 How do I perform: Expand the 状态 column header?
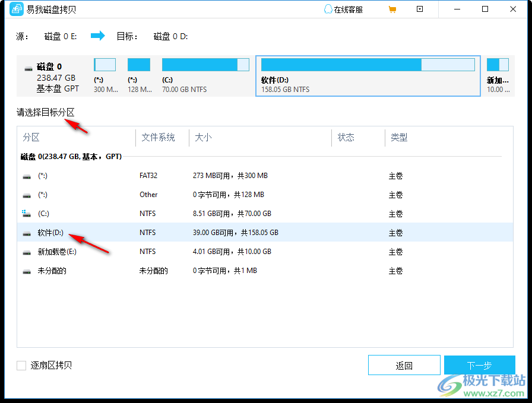346,137
